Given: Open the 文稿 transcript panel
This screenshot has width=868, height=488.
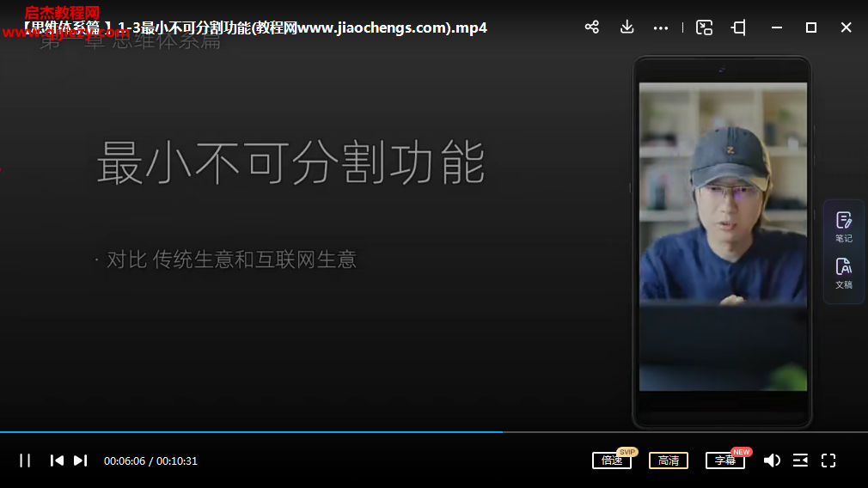Looking at the screenshot, I should (x=844, y=273).
